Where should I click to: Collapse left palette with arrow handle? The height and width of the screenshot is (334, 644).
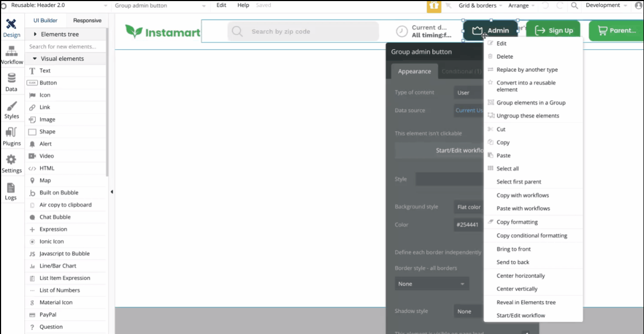click(x=112, y=192)
